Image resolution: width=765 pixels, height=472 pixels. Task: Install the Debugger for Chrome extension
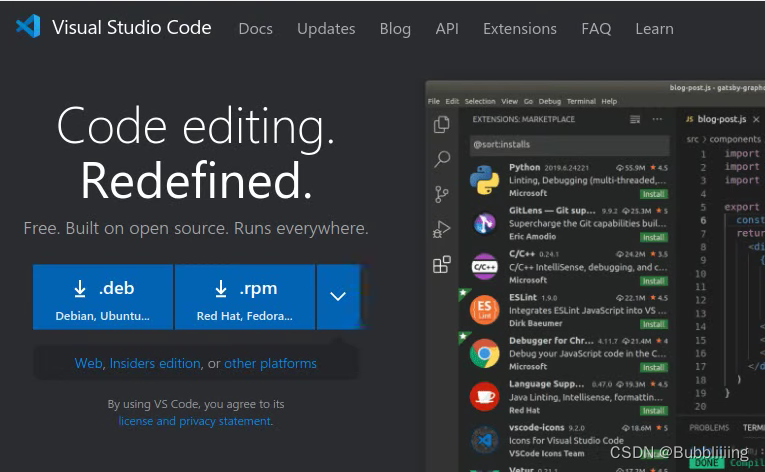pyautogui.click(x=653, y=368)
